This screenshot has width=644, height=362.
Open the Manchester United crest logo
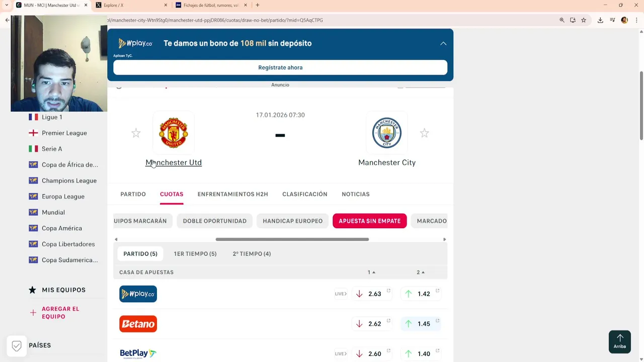pyautogui.click(x=174, y=133)
